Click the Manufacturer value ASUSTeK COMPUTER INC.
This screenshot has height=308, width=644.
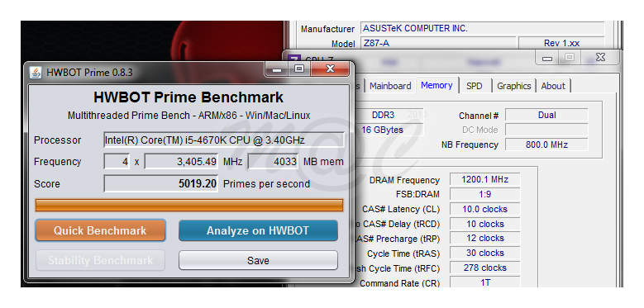(482, 28)
